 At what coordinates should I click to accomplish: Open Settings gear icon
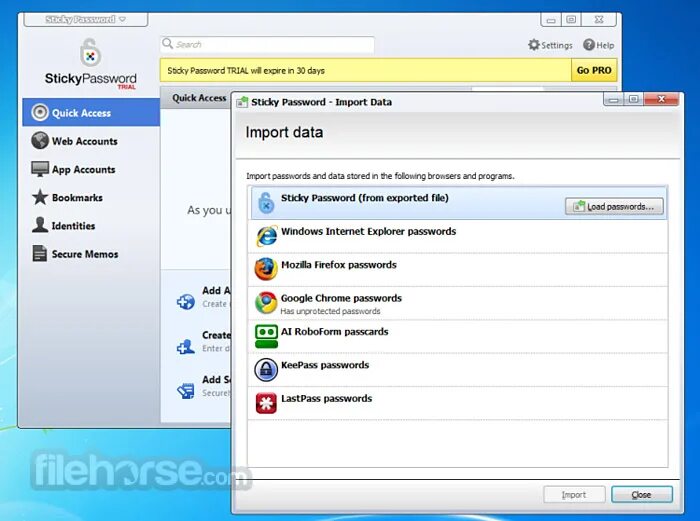coord(534,45)
